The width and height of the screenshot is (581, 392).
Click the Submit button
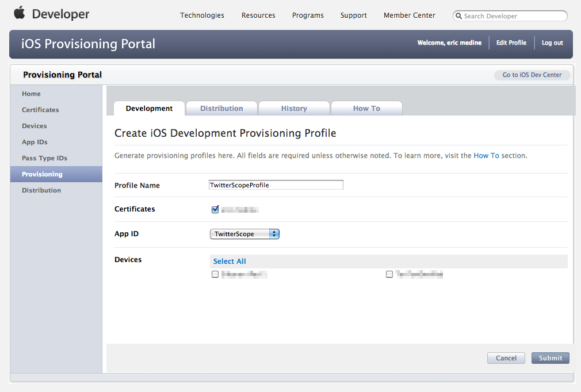click(551, 358)
